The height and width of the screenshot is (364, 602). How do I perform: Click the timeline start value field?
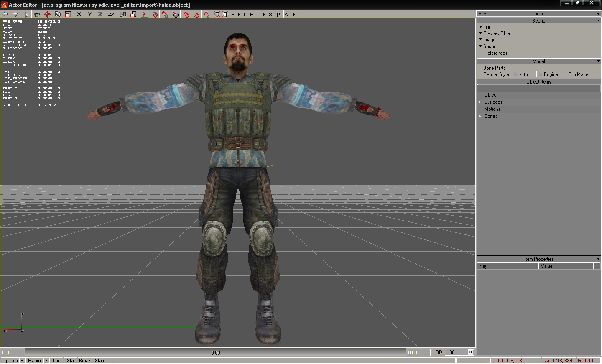pyautogui.click(x=12, y=353)
